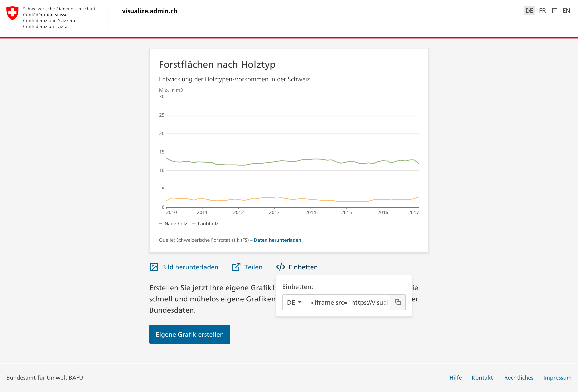Select the active DE language option

click(529, 11)
